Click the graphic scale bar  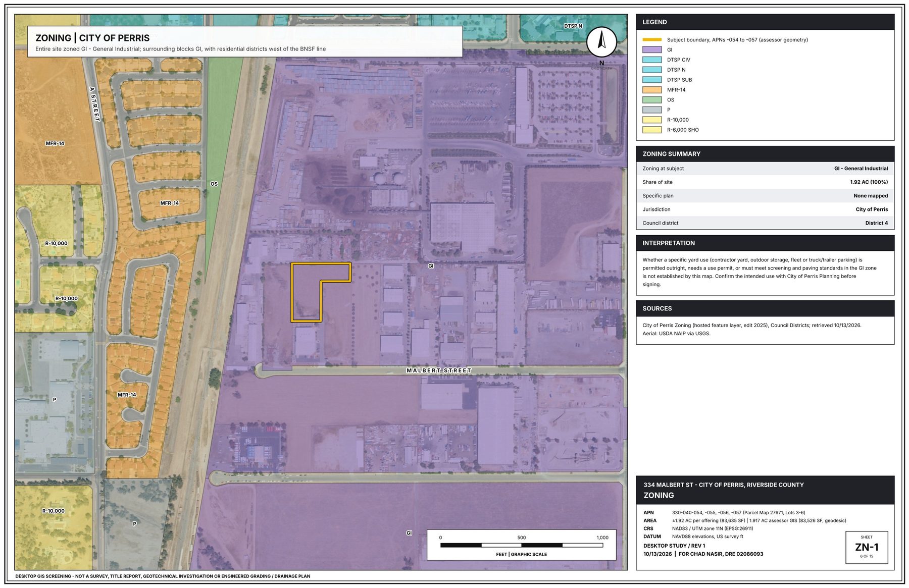coord(522,545)
